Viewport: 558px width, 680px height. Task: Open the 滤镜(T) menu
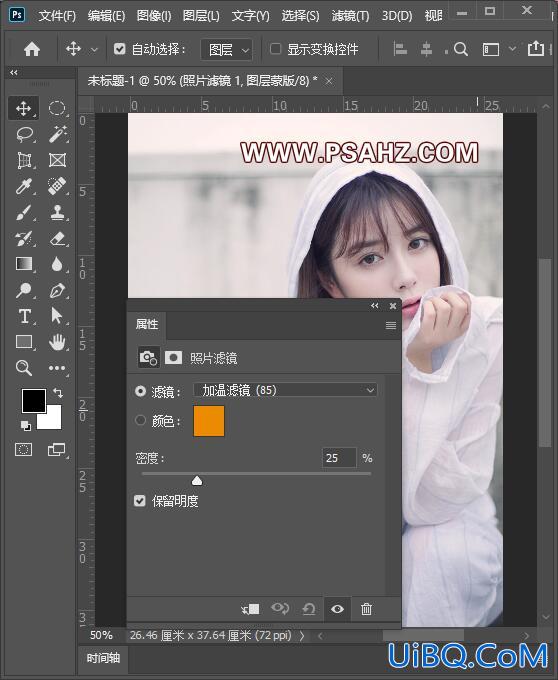tap(350, 16)
